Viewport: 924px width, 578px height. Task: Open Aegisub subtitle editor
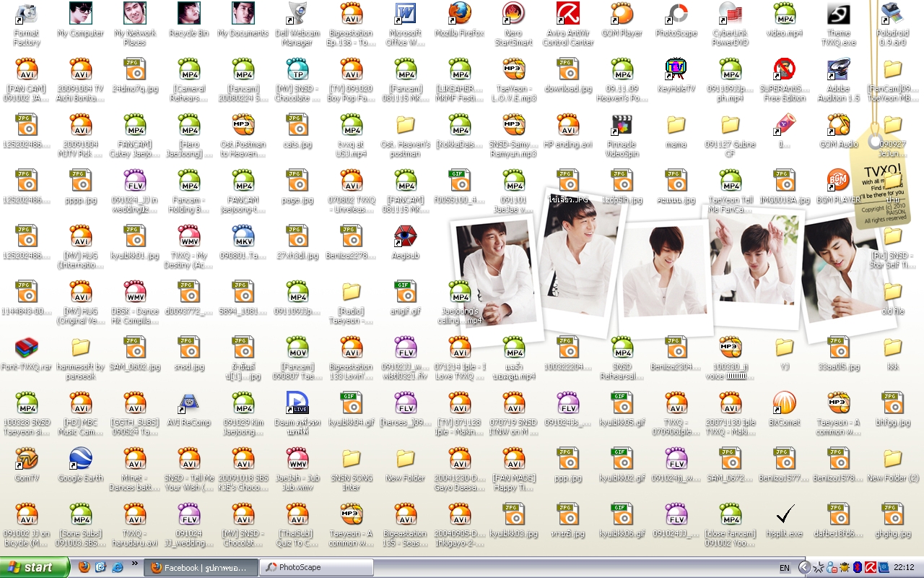[x=406, y=236]
